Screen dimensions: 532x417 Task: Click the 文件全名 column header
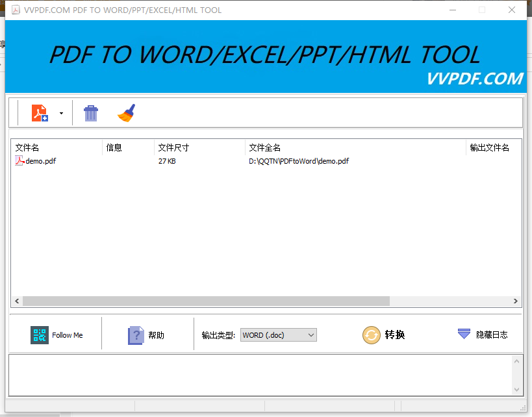click(355, 147)
